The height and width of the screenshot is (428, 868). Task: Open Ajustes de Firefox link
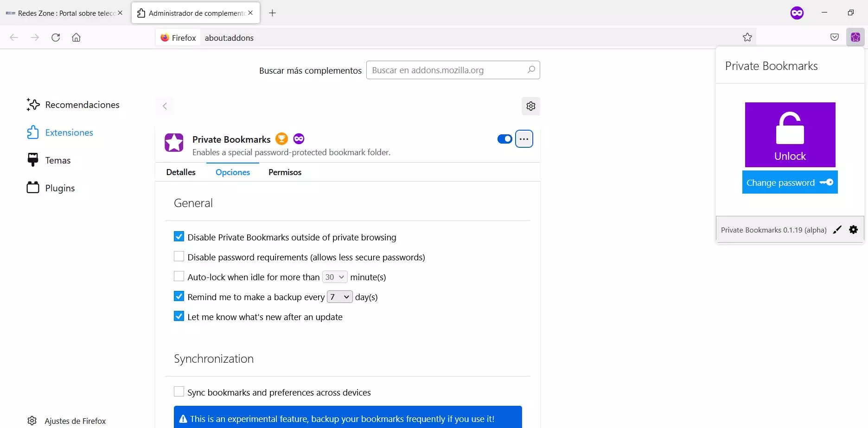point(66,421)
